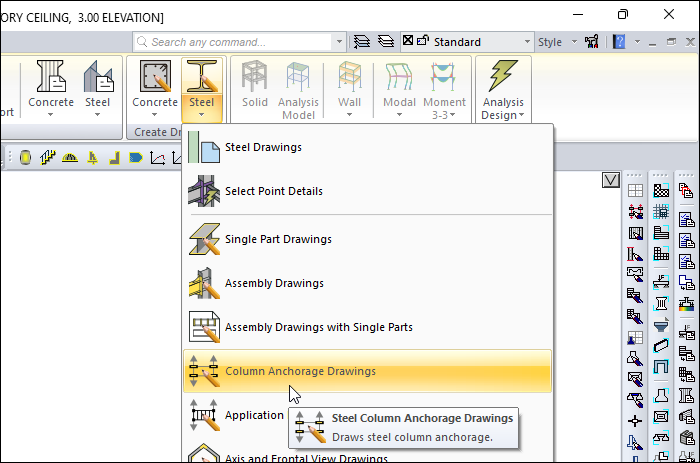Open Assembly Drawings option

[x=274, y=283]
